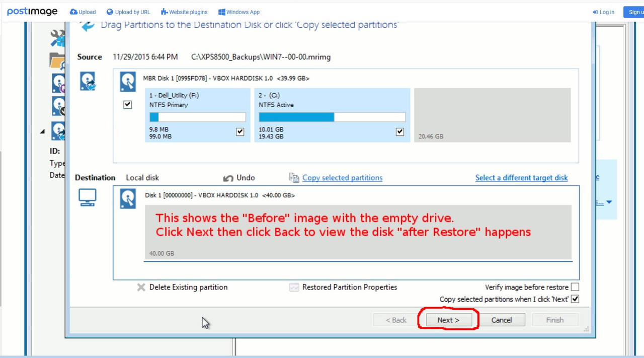The width and height of the screenshot is (644, 358).
Task: Click the Log in link
Action: 603,12
